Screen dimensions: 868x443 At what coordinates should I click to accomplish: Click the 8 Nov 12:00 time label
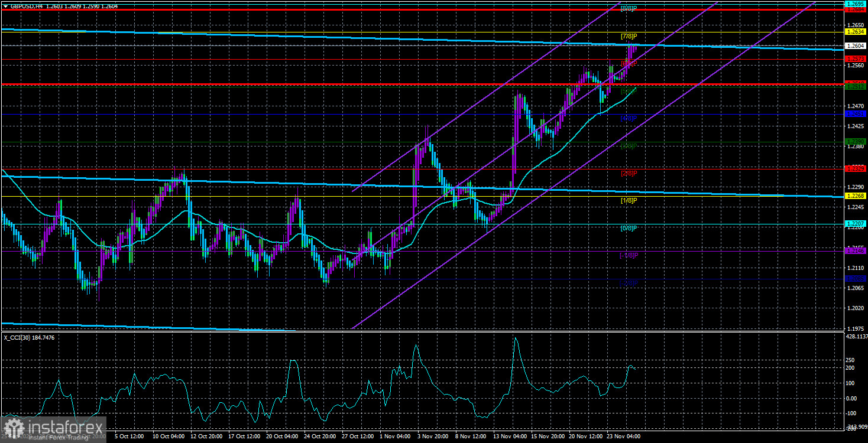click(471, 437)
